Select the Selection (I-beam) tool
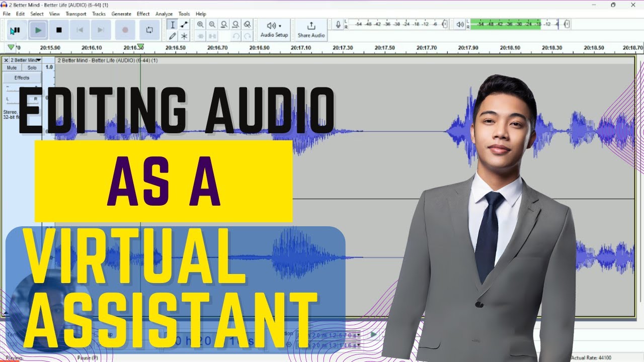This screenshot has width=644, height=362. click(x=173, y=25)
